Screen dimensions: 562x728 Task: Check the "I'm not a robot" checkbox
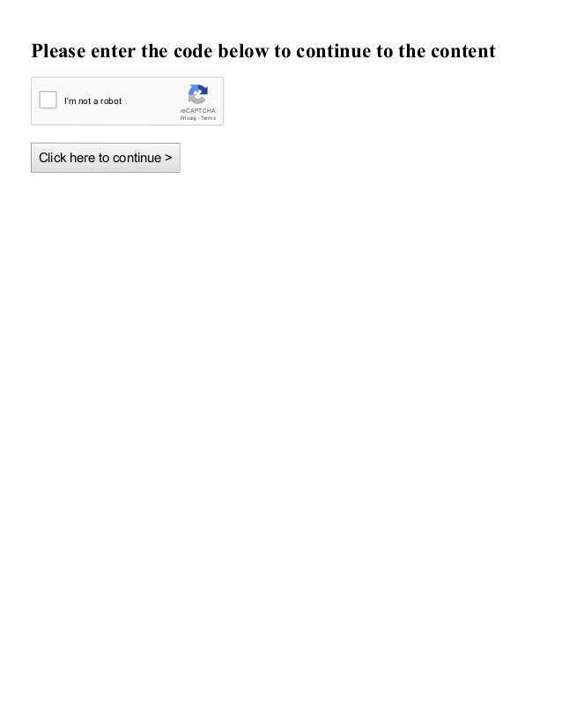tap(48, 100)
